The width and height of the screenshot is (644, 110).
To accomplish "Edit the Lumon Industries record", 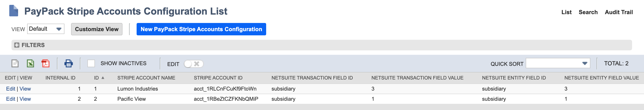I will 11,89.
